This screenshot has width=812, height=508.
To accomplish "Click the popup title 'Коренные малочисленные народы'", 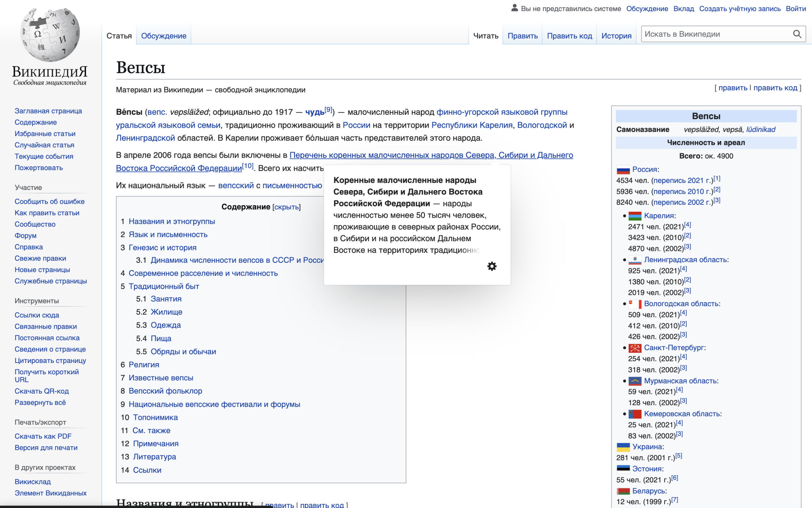I will (x=404, y=180).
